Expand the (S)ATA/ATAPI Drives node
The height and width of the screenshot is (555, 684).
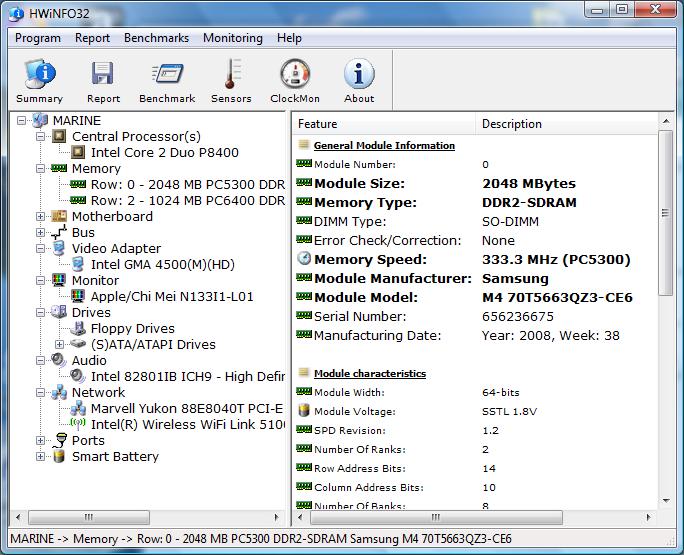60,344
